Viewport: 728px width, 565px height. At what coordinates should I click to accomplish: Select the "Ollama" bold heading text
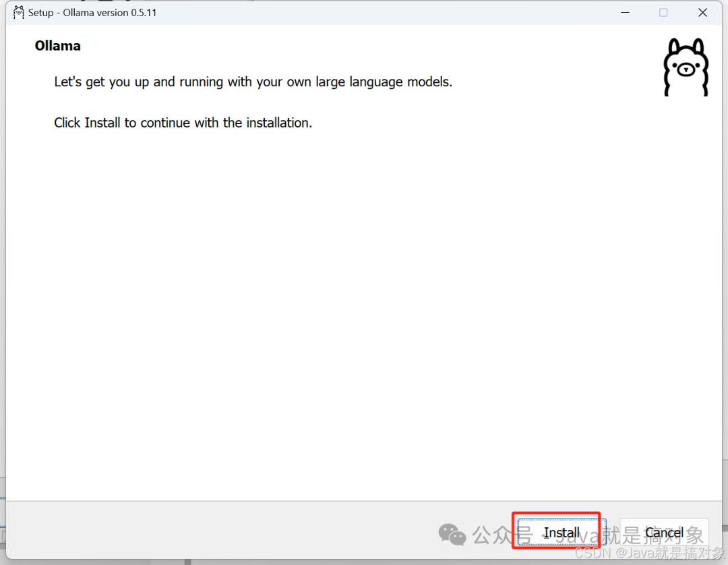point(57,45)
